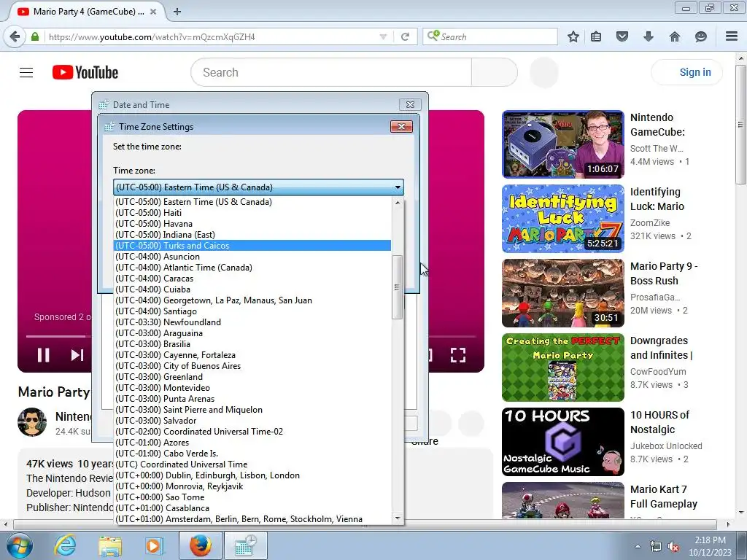The height and width of the screenshot is (560, 747).
Task: Click the Firefox back arrow button
Action: coord(15,36)
